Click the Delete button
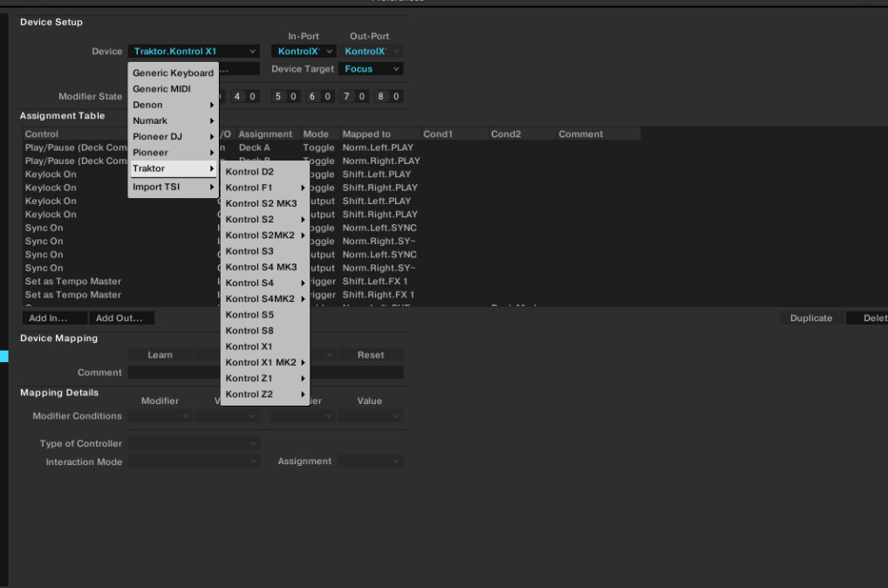888x588 pixels. (x=868, y=318)
